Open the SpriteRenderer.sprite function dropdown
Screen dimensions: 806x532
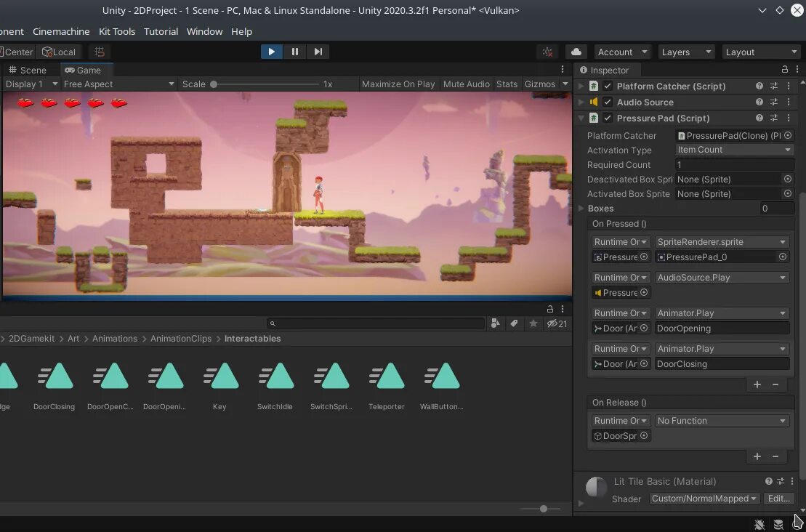coord(722,241)
